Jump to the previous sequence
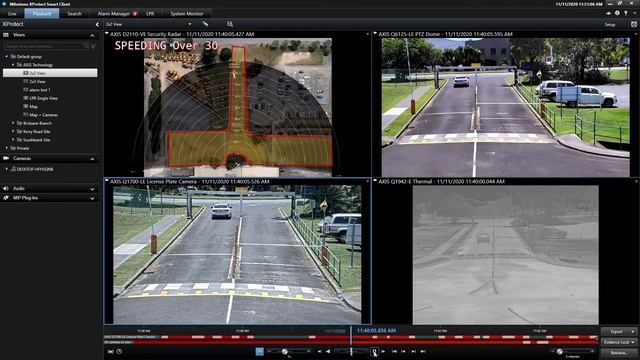Image resolution: width=640 pixels, height=360 pixels. 394,351
